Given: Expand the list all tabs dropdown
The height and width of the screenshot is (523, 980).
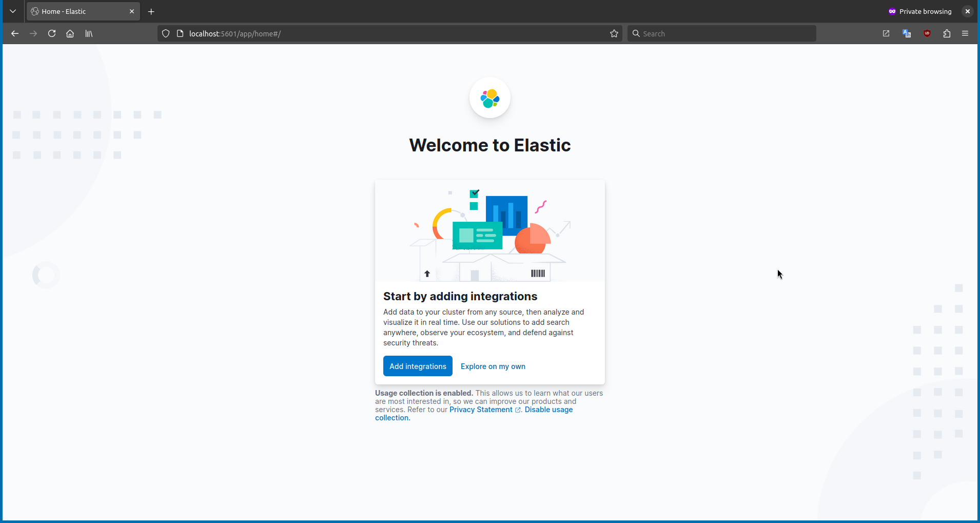Looking at the screenshot, I should [x=13, y=11].
